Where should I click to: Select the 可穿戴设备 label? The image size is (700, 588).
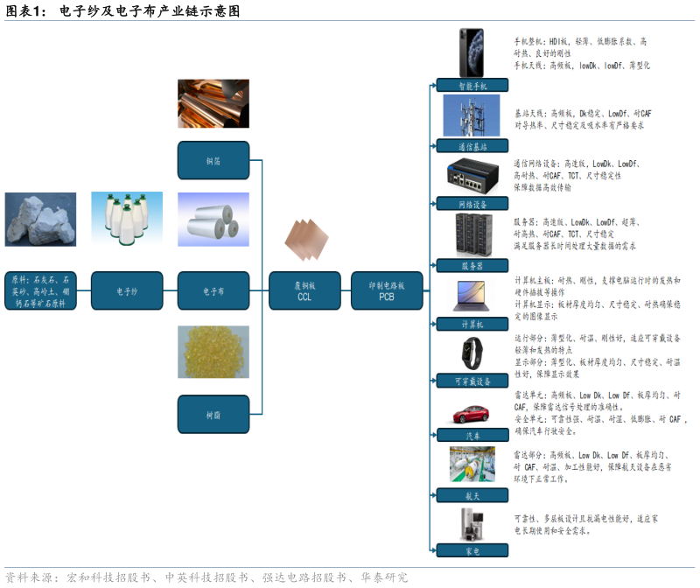tap(472, 381)
